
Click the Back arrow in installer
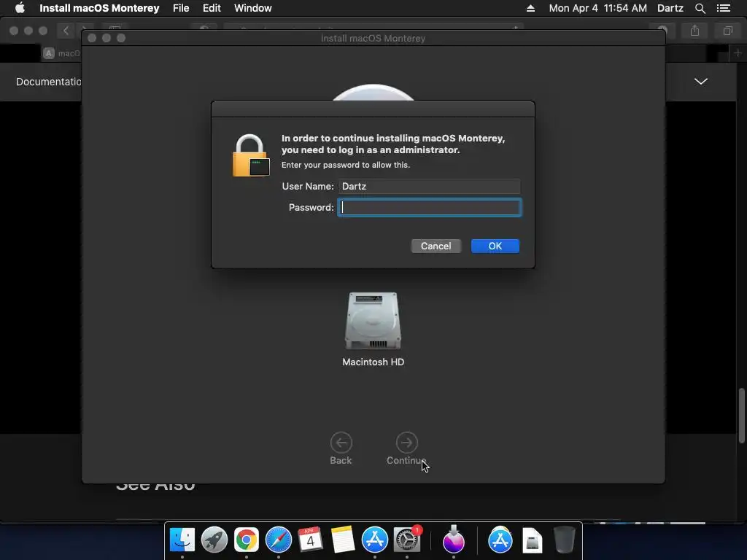[341, 443]
